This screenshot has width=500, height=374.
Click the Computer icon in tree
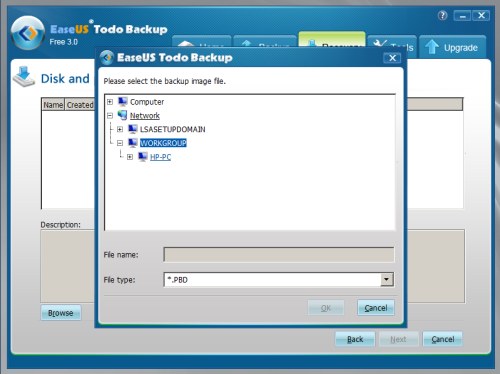point(123,102)
